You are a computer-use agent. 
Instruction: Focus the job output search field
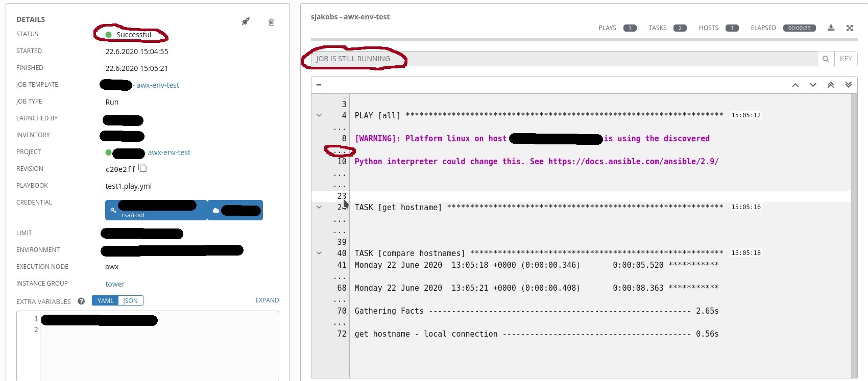pyautogui.click(x=564, y=59)
